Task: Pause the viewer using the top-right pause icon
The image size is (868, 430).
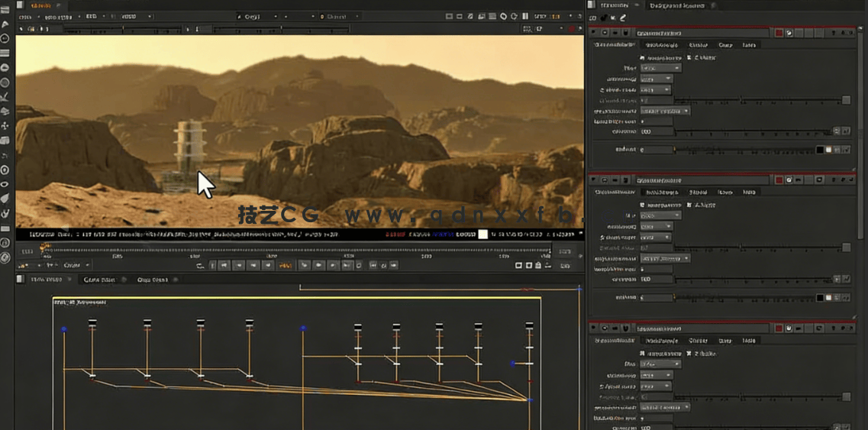Action: click(x=525, y=16)
